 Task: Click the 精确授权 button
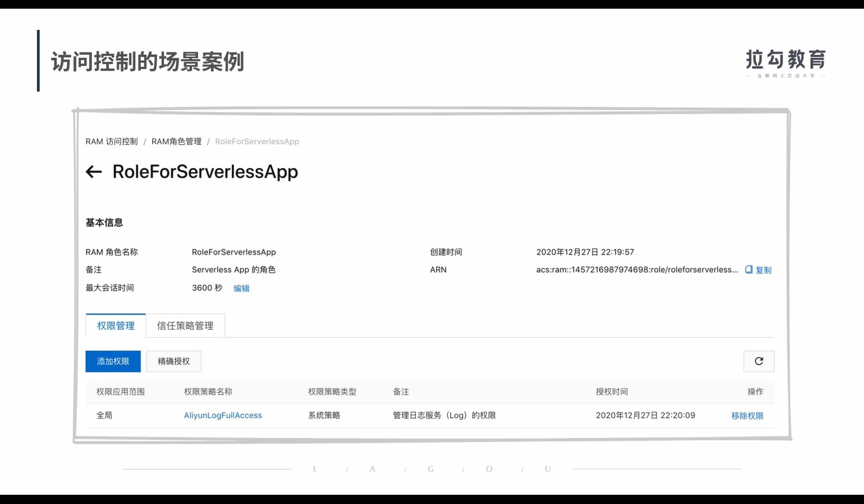[x=174, y=361]
